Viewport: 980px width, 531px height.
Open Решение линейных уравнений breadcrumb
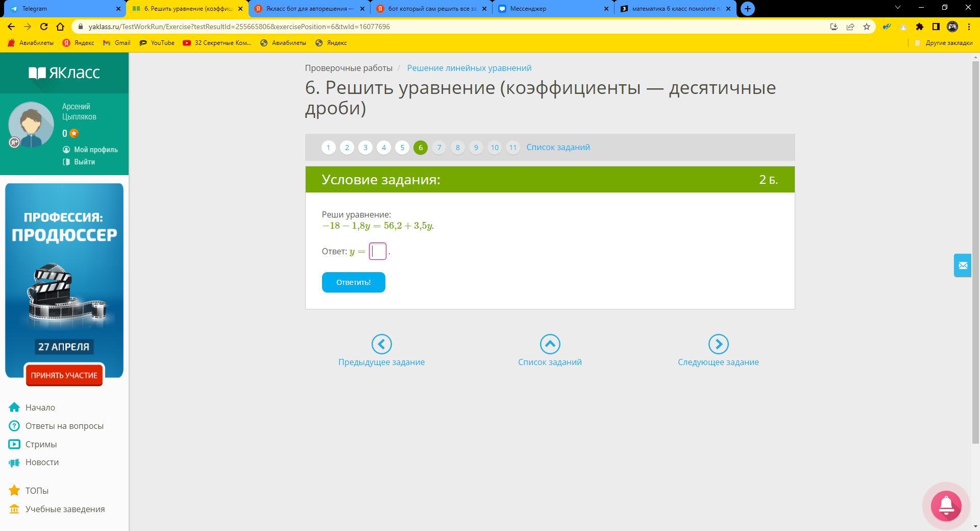[469, 68]
